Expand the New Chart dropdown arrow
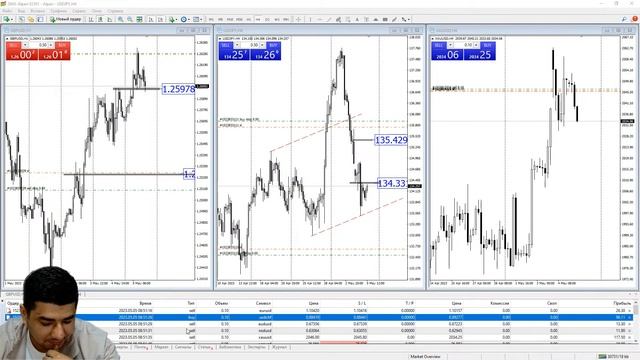This screenshot has height=360, width=640. click(x=12, y=19)
